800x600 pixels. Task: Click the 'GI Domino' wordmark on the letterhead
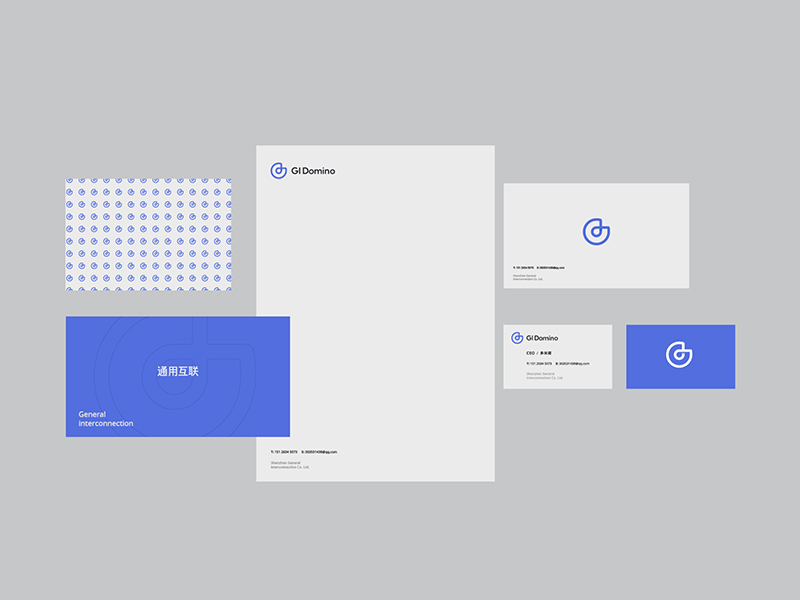pos(314,171)
